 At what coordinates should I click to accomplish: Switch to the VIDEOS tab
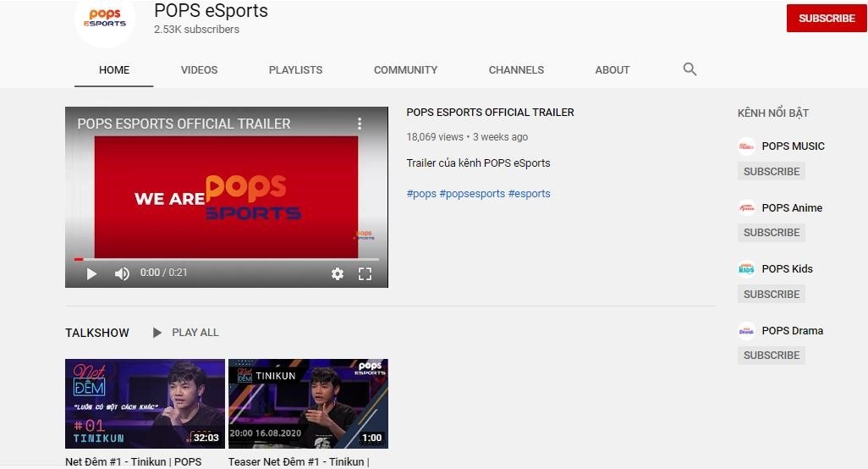[199, 70]
